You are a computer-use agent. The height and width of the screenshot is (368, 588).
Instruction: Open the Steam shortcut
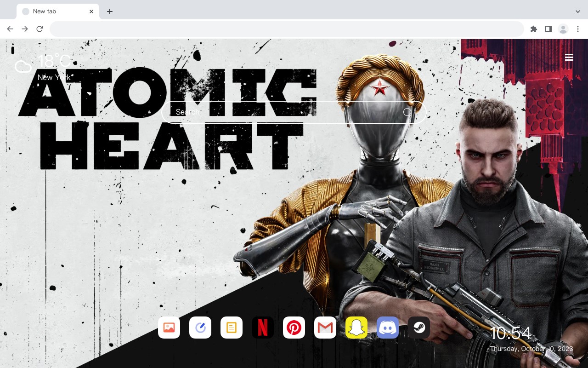point(419,328)
